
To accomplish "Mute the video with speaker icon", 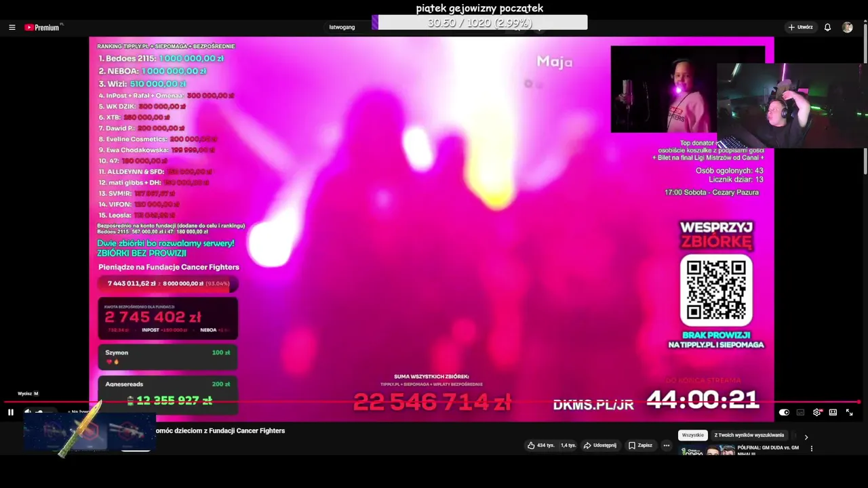I will (x=28, y=412).
